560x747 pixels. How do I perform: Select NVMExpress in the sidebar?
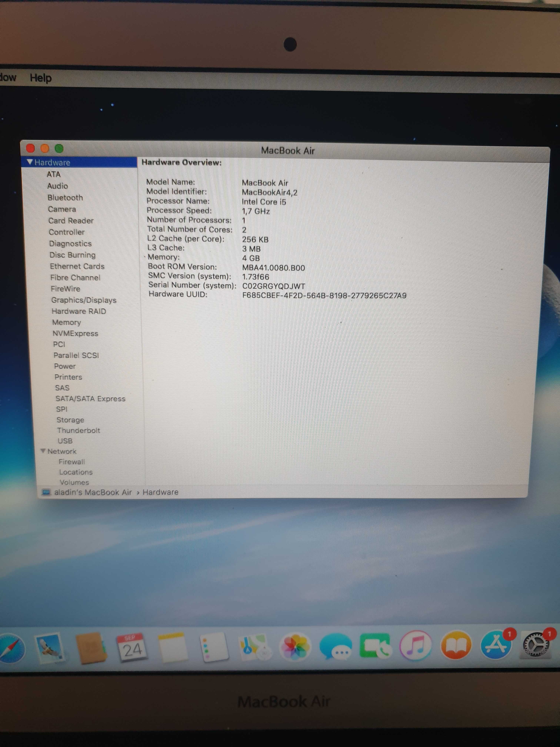point(75,333)
